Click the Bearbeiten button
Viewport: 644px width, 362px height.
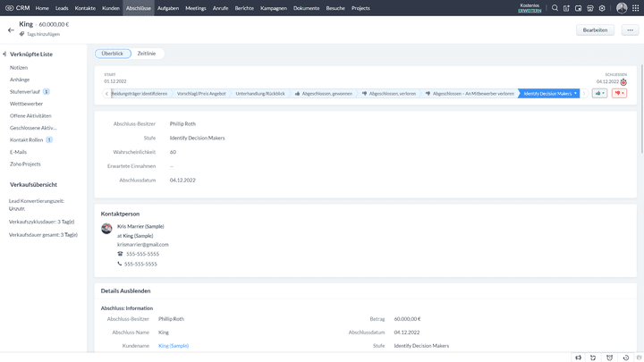595,29
